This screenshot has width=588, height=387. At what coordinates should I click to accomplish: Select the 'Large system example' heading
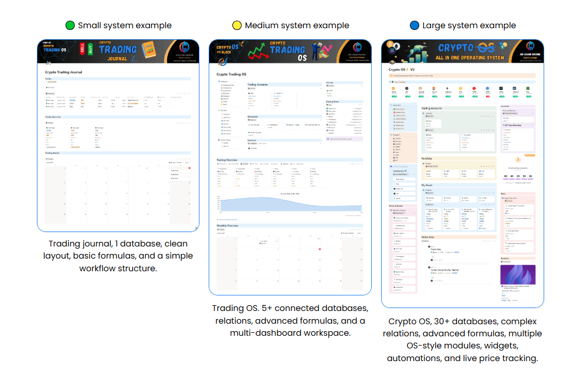[x=469, y=25]
